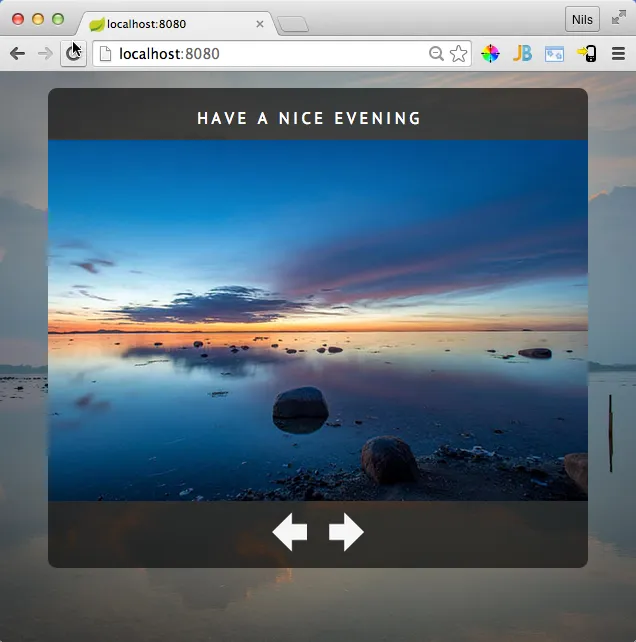Enter fullscreen with the corner arrows icon
The width and height of the screenshot is (636, 642).
[x=619, y=17]
